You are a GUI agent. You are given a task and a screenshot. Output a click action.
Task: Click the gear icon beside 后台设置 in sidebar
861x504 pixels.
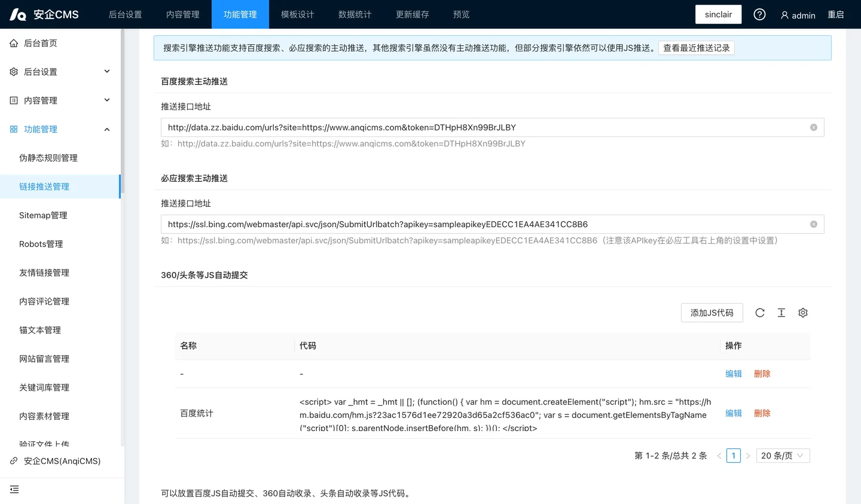pyautogui.click(x=14, y=72)
